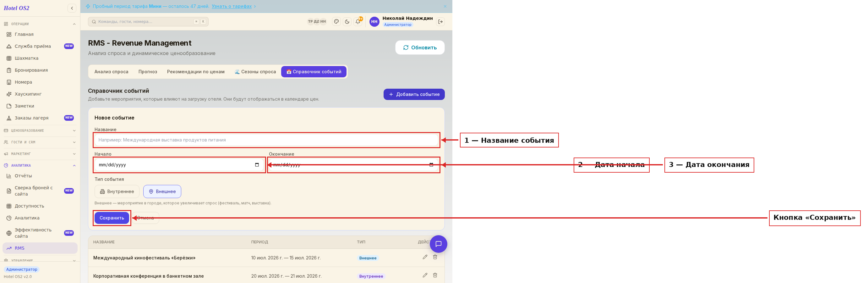Focus the Команды, гости, номера search box
Image resolution: width=868 pixels, height=283 pixels.
[148, 22]
